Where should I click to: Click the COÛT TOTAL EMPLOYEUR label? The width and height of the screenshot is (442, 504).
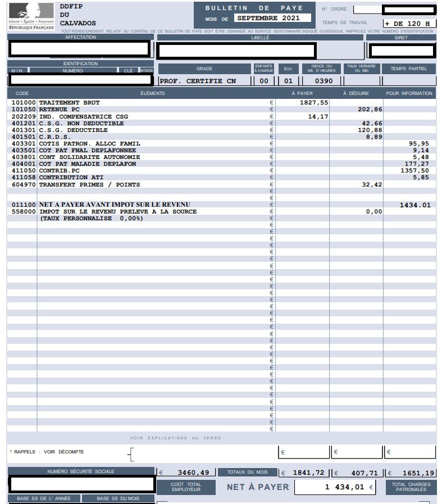tap(186, 487)
